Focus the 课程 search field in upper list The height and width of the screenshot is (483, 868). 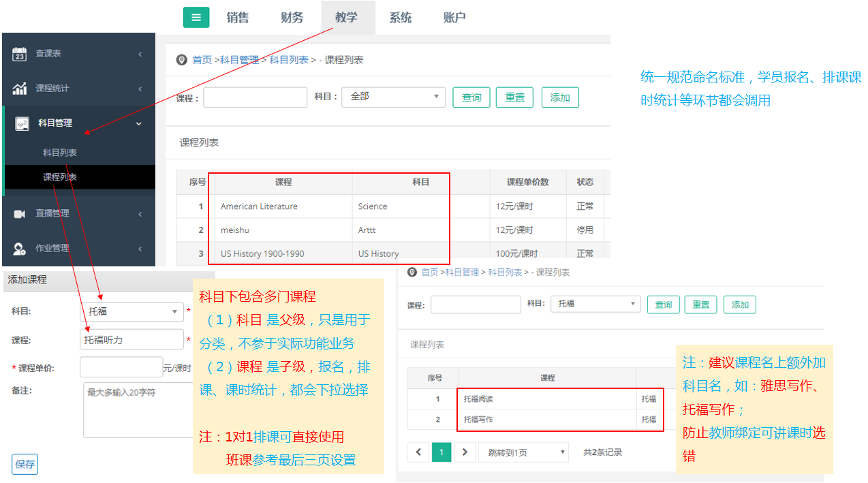point(255,97)
